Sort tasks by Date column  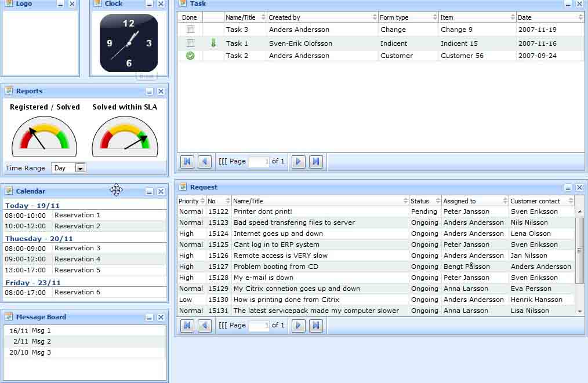point(550,17)
